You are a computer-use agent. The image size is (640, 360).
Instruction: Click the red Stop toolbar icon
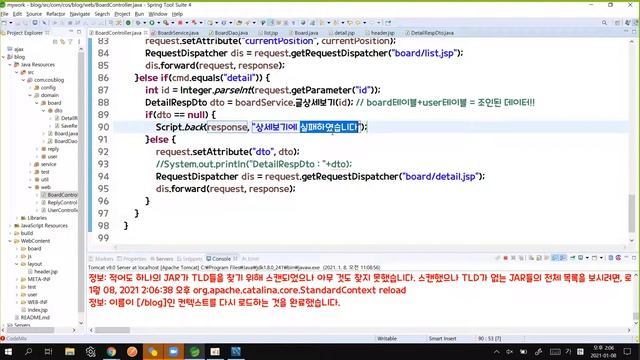coord(180,23)
